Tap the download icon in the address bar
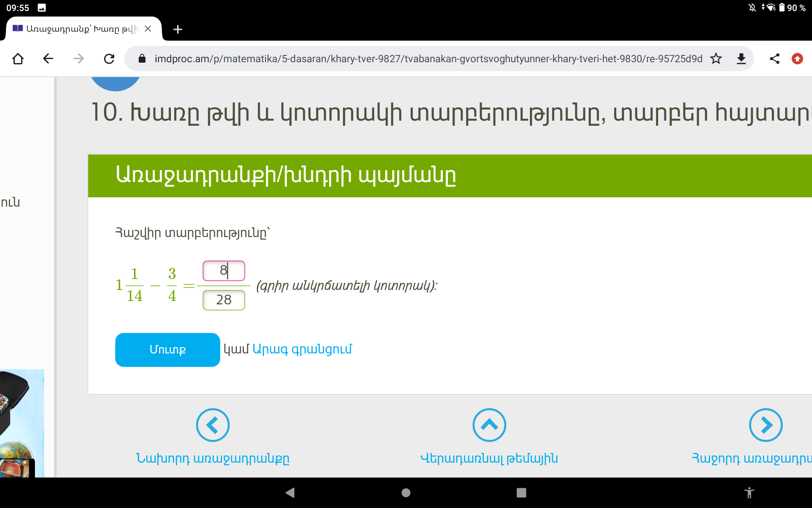Screen dimensions: 812x508 (741, 58)
